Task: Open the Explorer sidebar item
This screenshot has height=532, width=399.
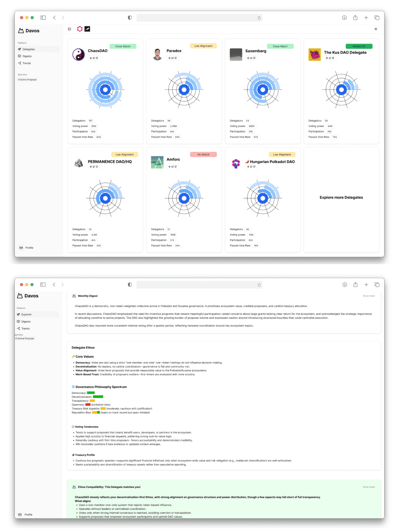Action: pos(26,314)
